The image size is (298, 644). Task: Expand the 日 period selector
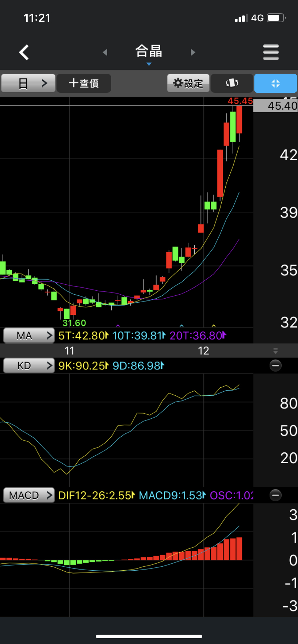click(x=28, y=83)
